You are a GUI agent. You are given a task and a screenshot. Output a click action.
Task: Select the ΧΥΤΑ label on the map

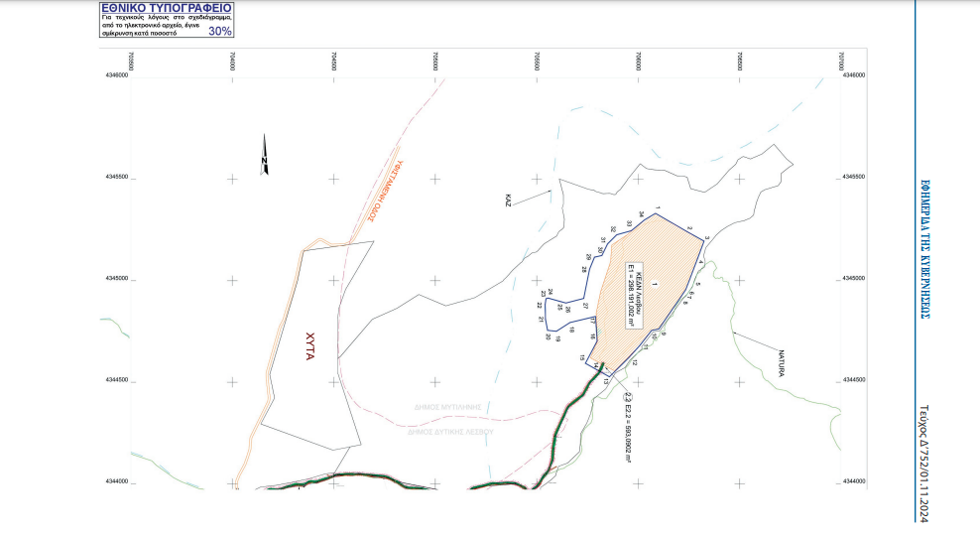pyautogui.click(x=308, y=342)
